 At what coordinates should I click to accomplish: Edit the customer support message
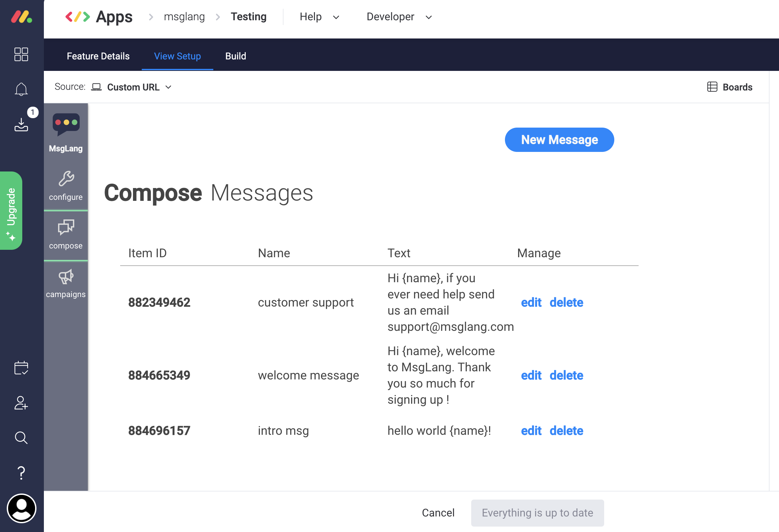[531, 302]
